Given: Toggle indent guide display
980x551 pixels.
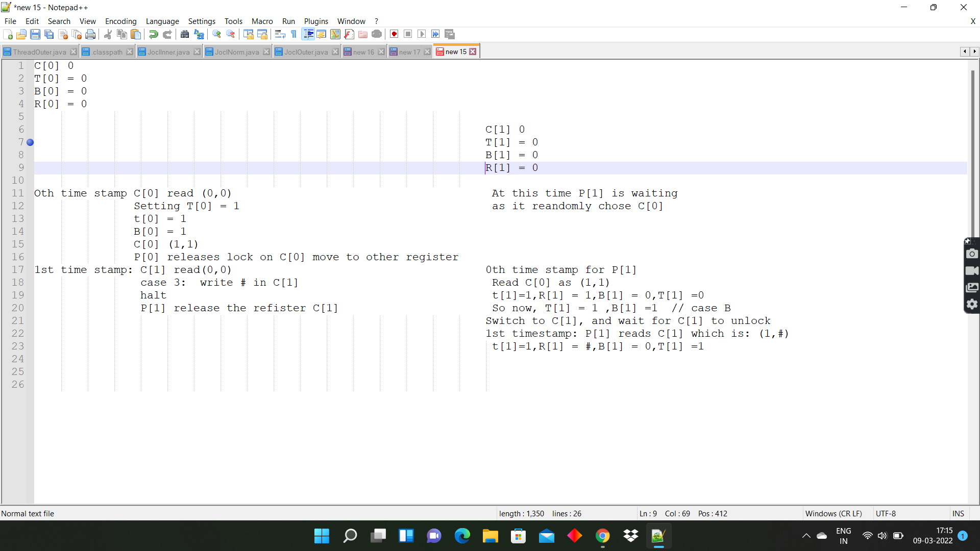Looking at the screenshot, I should [x=308, y=34].
